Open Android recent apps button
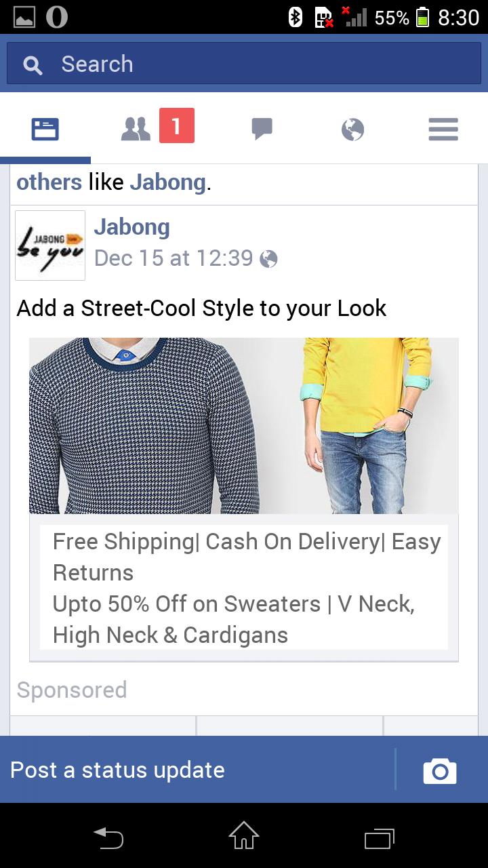 click(x=380, y=838)
